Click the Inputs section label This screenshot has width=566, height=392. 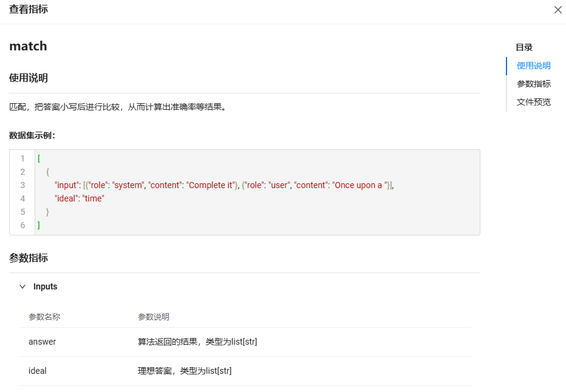tap(46, 286)
